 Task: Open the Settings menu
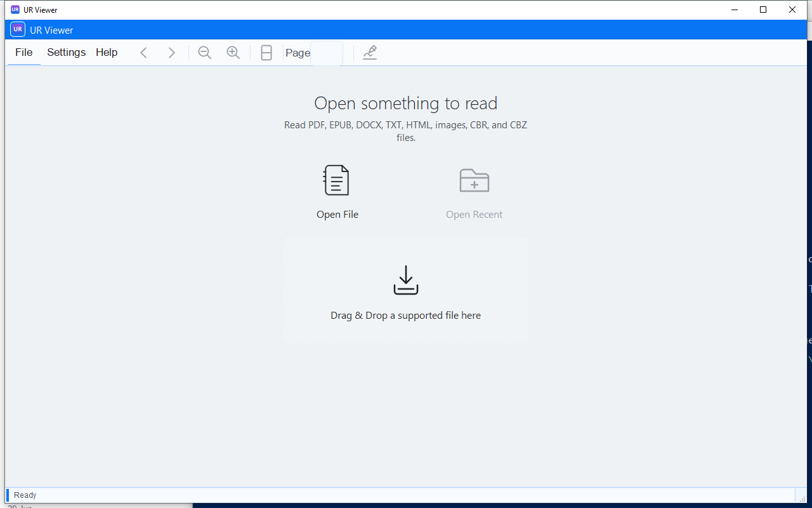tap(66, 53)
